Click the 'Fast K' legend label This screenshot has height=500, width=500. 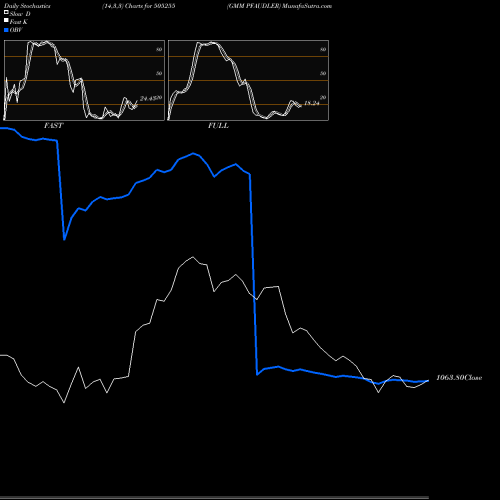[x=19, y=22]
